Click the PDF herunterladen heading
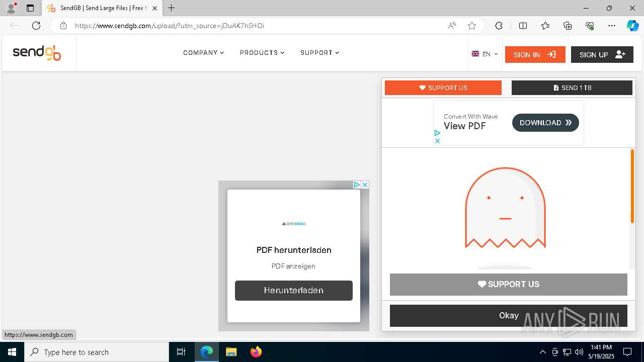Viewport: 644px width, 362px height. pyautogui.click(x=294, y=250)
